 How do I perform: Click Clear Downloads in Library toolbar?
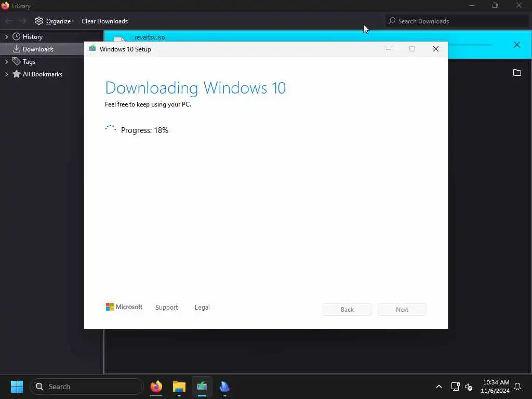point(104,21)
